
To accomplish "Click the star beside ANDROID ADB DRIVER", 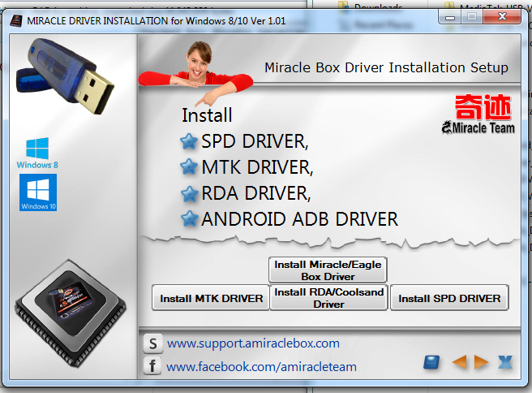I will click(x=189, y=219).
